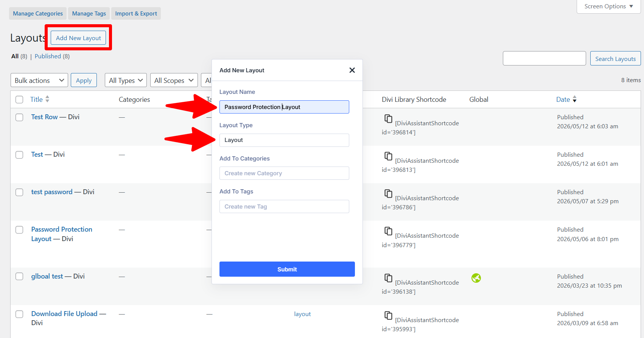
Task: Copy shortcode icon for Download File Upload row
Action: pyautogui.click(x=388, y=315)
